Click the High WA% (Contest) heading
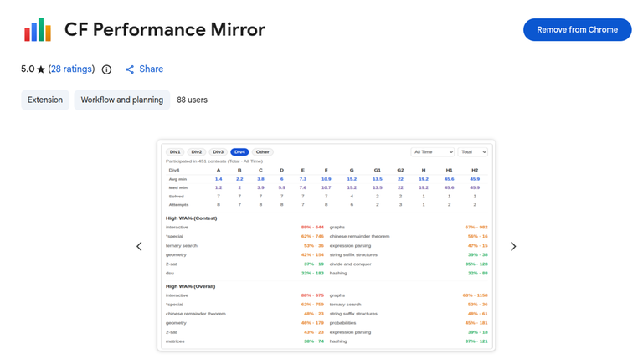 191,218
